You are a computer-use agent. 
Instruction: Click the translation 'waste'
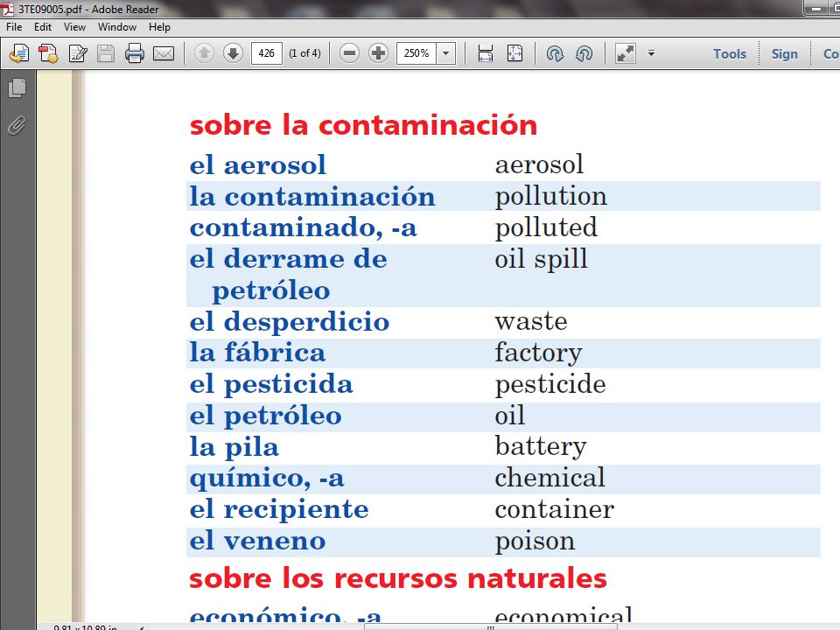[x=531, y=322]
